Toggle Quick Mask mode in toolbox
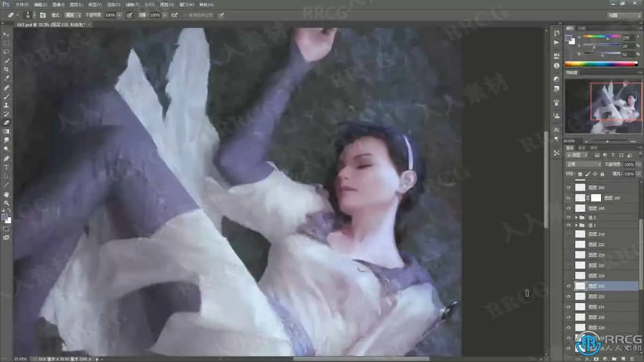 [6, 229]
